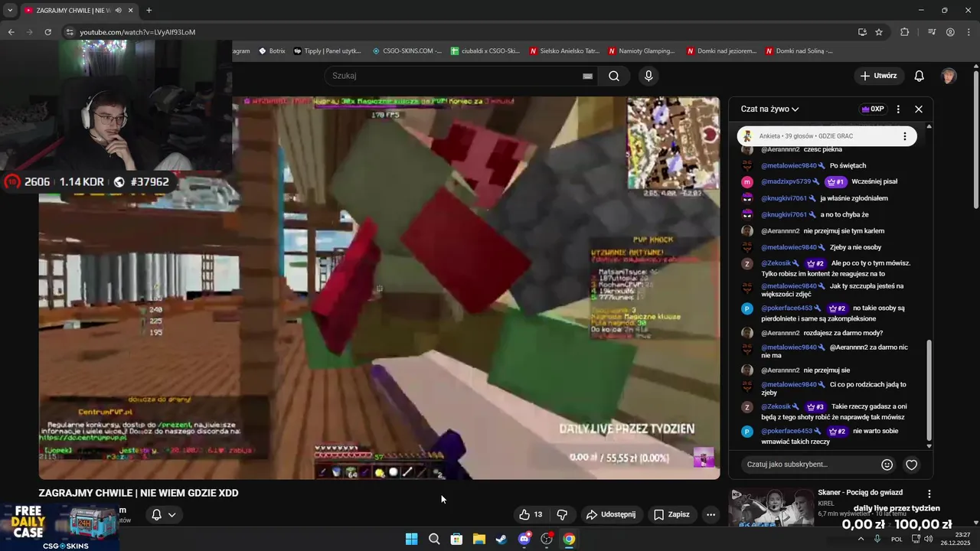Screen dimensions: 980x551
Task: Install app icon in address bar
Action: (862, 32)
